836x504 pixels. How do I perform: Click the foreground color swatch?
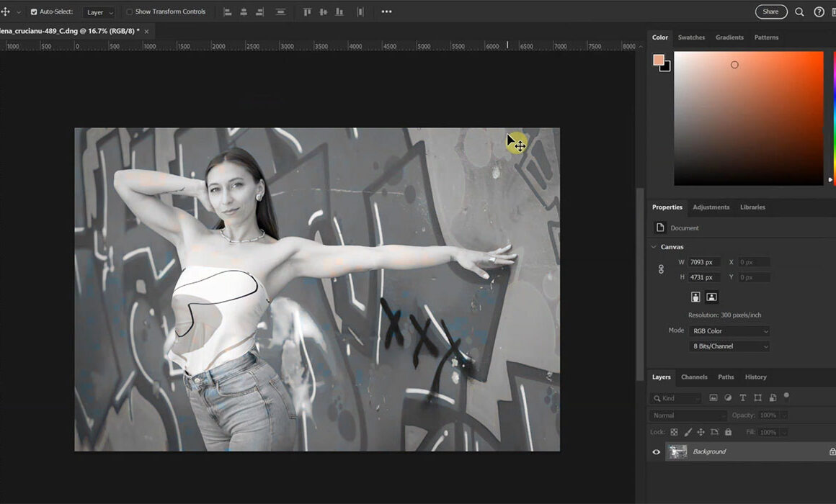pyautogui.click(x=658, y=60)
